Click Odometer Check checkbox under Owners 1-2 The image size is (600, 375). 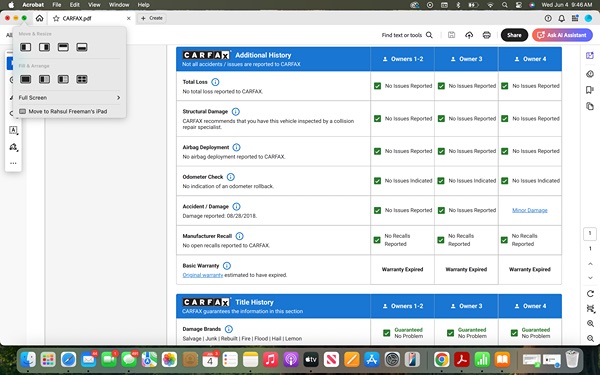click(377, 181)
